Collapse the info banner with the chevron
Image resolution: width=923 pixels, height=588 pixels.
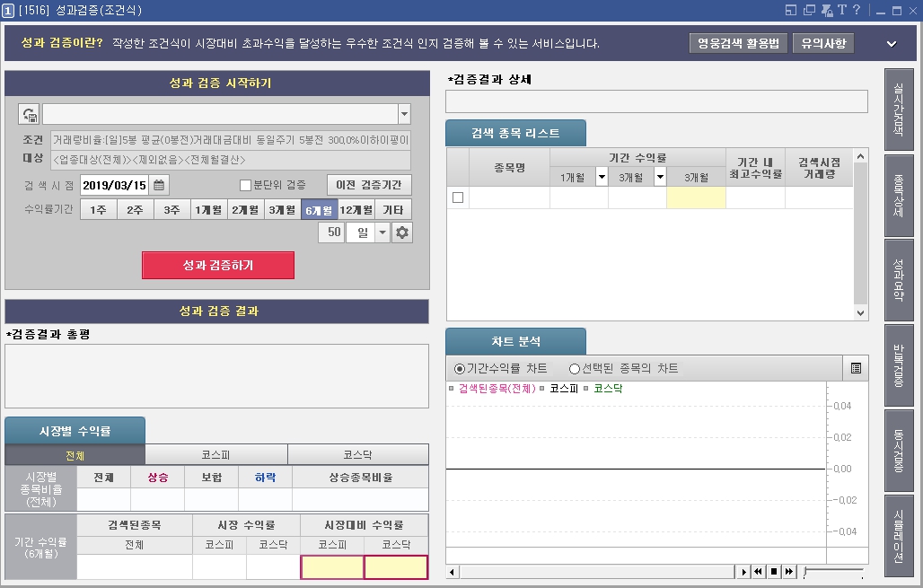(892, 44)
